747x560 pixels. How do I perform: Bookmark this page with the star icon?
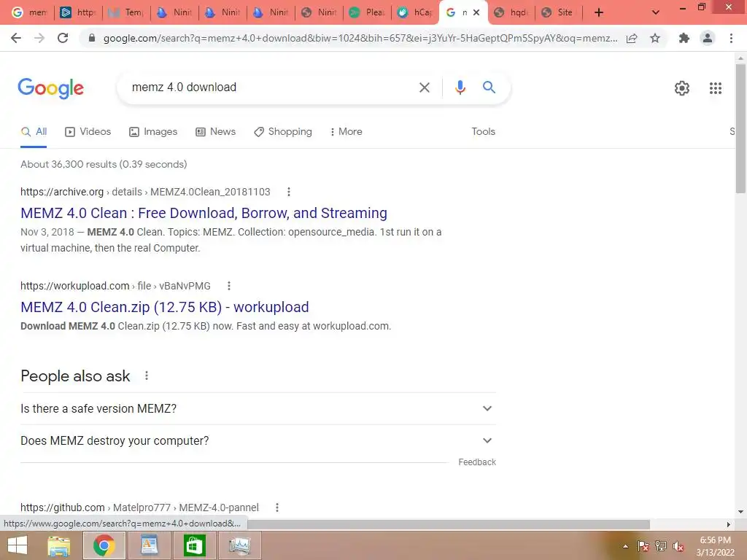pyautogui.click(x=655, y=38)
